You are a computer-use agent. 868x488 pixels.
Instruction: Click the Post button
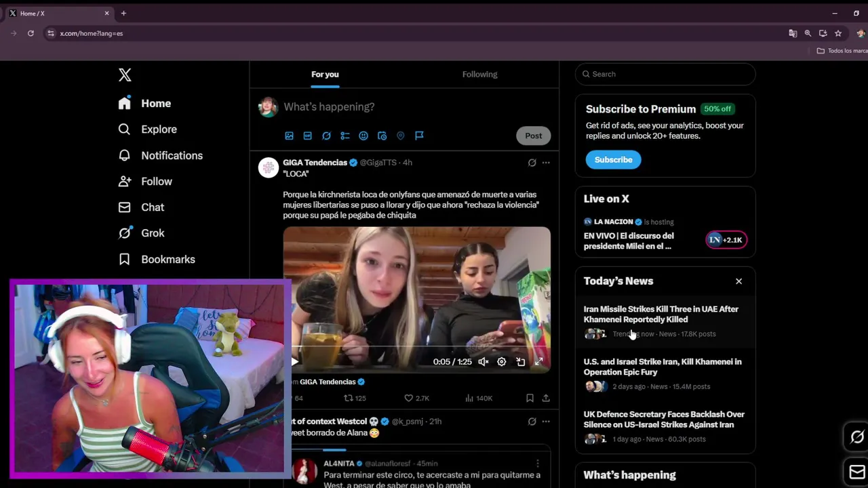[x=534, y=136]
